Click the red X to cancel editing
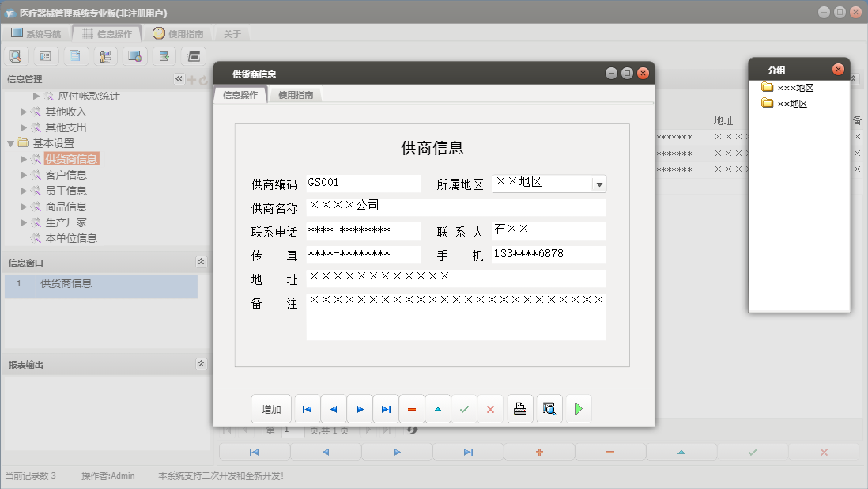This screenshot has width=868, height=489. click(x=490, y=408)
